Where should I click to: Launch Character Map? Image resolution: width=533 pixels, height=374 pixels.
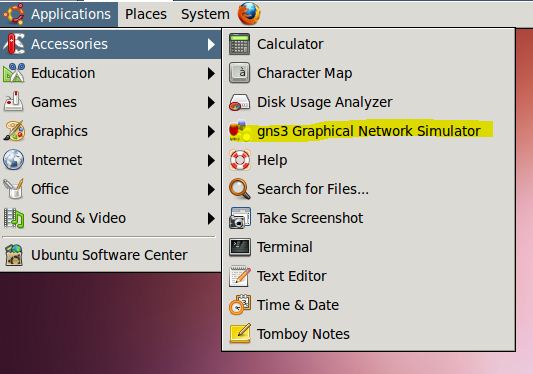(368, 73)
